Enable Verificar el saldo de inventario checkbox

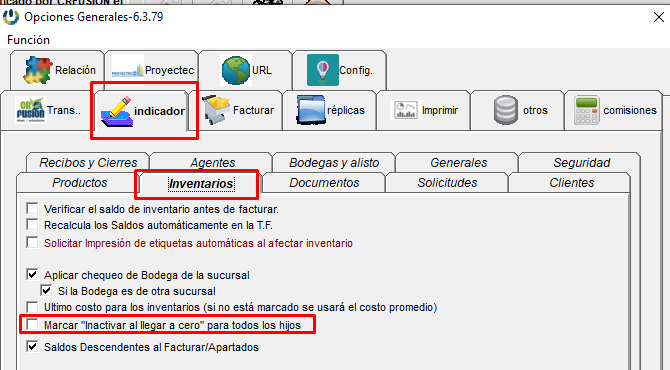click(x=32, y=208)
